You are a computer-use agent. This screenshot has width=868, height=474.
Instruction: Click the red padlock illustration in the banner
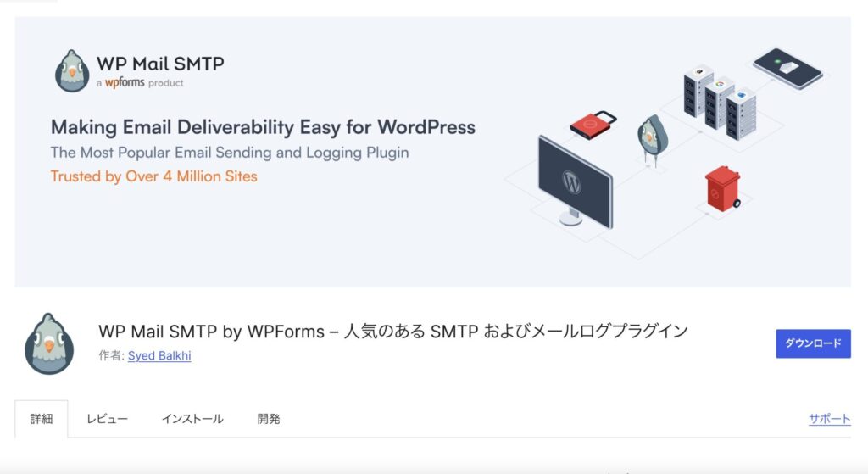point(593,125)
